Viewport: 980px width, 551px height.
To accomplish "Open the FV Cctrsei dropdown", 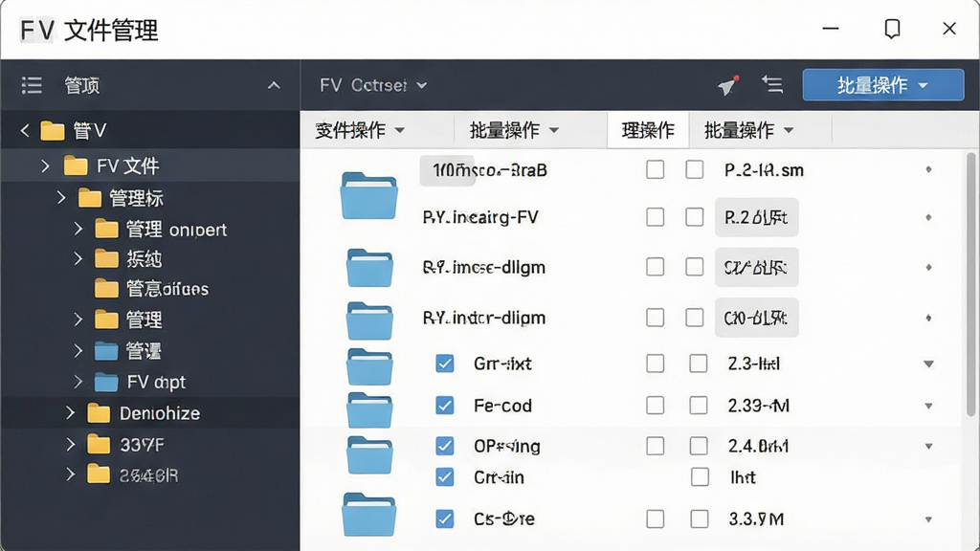I will 373,85.
